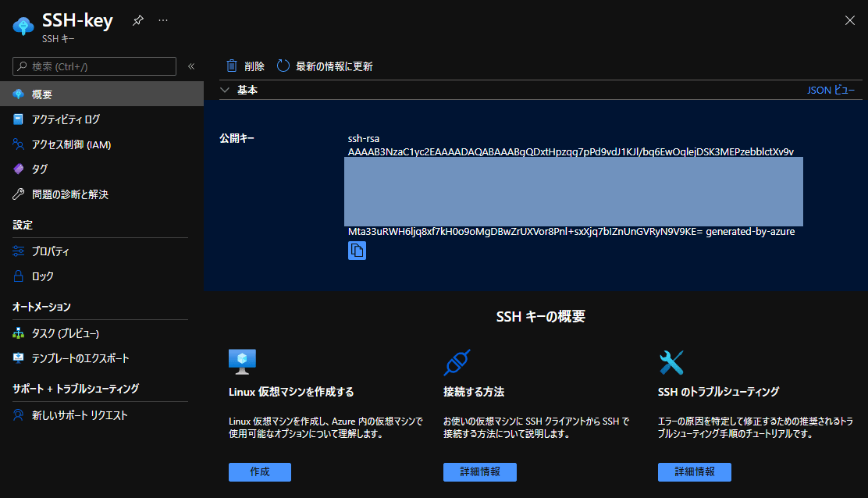Click the Linux 仮想マシンを作成する heading
Viewport: 868px width, 498px height.
point(291,392)
